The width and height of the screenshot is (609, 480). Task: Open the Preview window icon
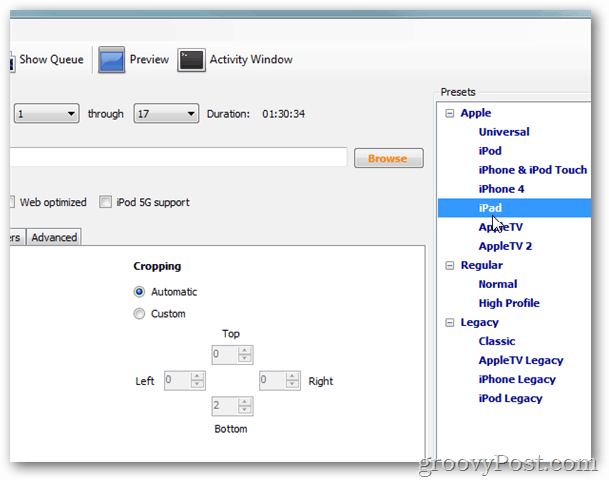[x=111, y=60]
